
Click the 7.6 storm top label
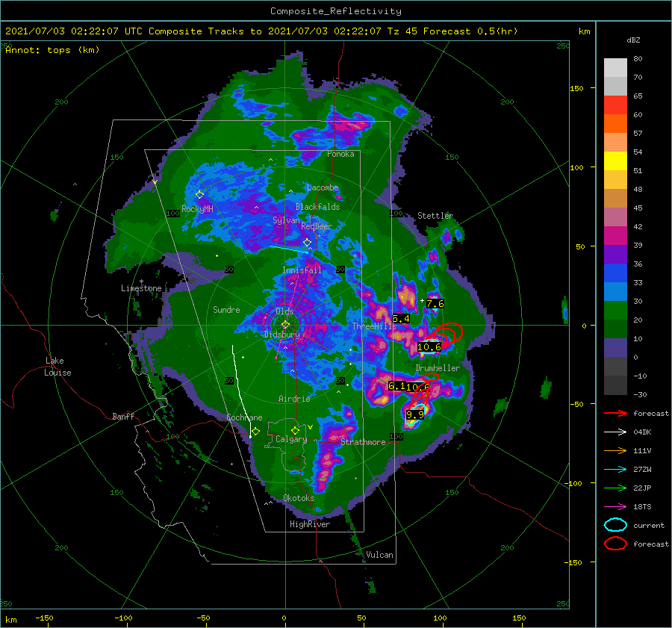435,304
